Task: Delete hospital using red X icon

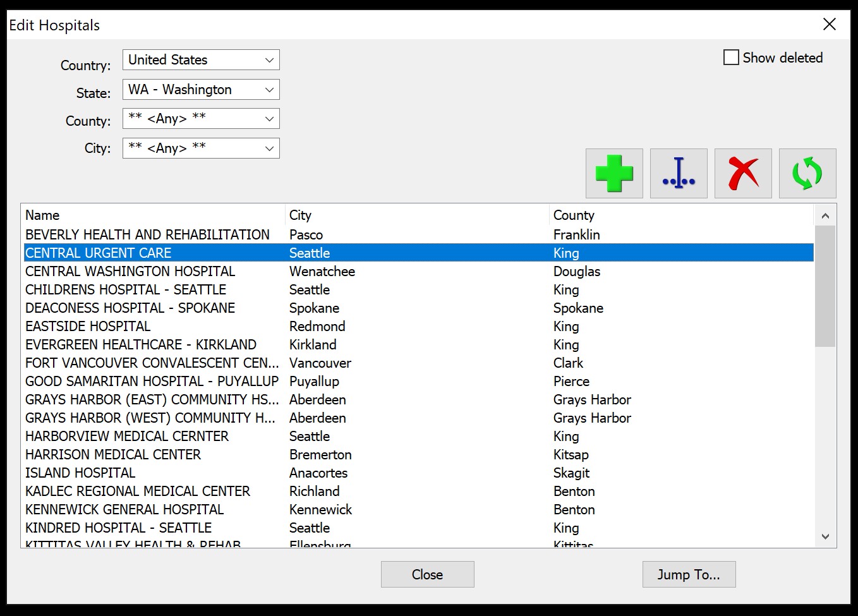Action: pyautogui.click(x=743, y=174)
